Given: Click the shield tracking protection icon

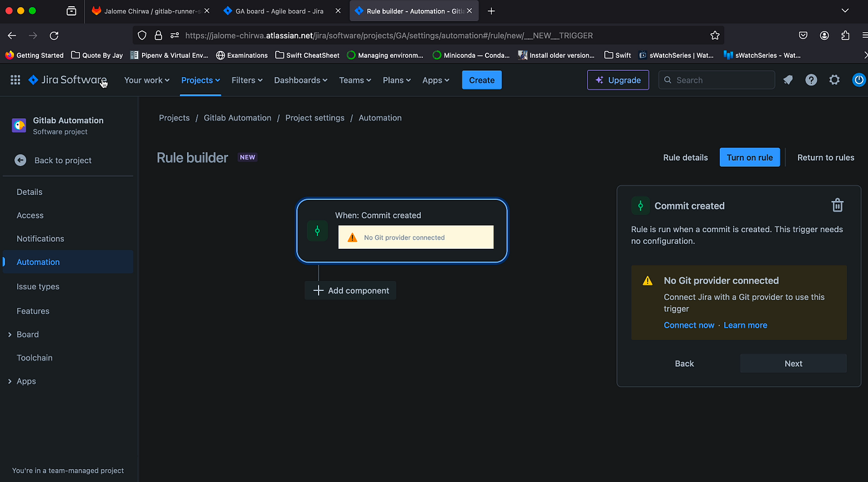Looking at the screenshot, I should (142, 35).
